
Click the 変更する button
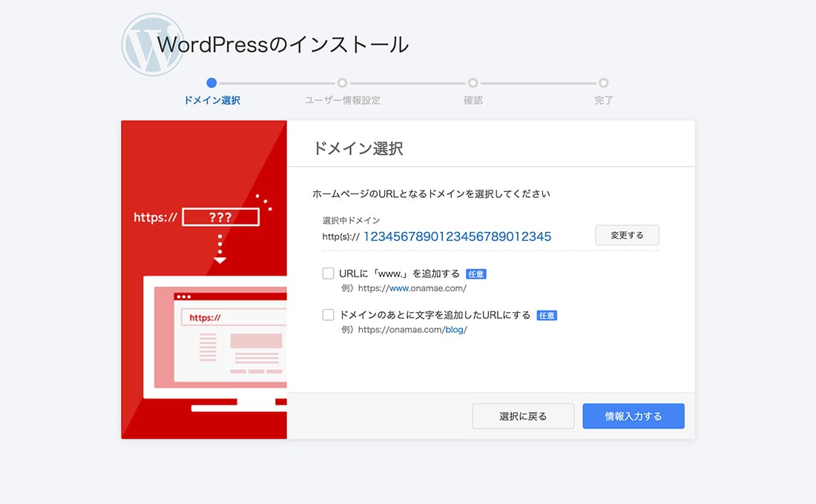pos(627,235)
